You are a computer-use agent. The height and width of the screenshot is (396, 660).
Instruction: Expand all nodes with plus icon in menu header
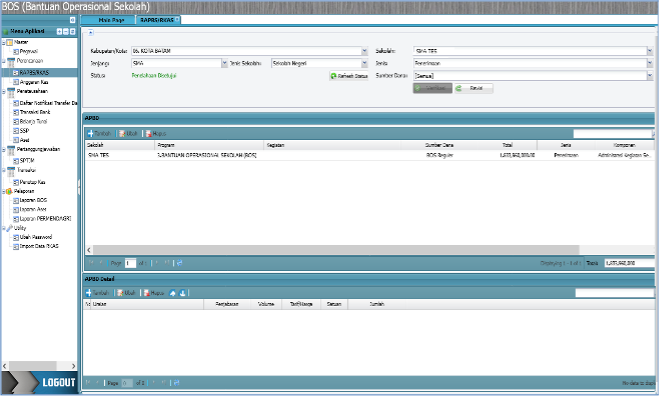59,32
